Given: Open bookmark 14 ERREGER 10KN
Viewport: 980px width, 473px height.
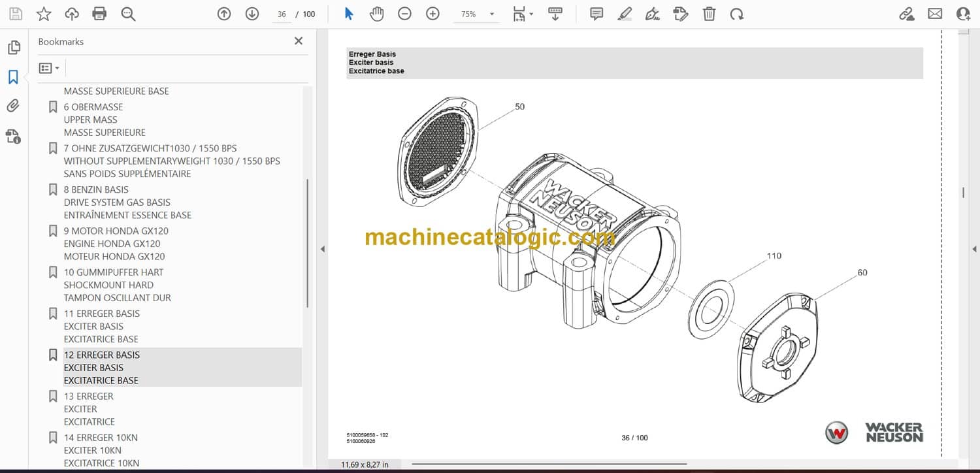Looking at the screenshot, I should 101,438.
